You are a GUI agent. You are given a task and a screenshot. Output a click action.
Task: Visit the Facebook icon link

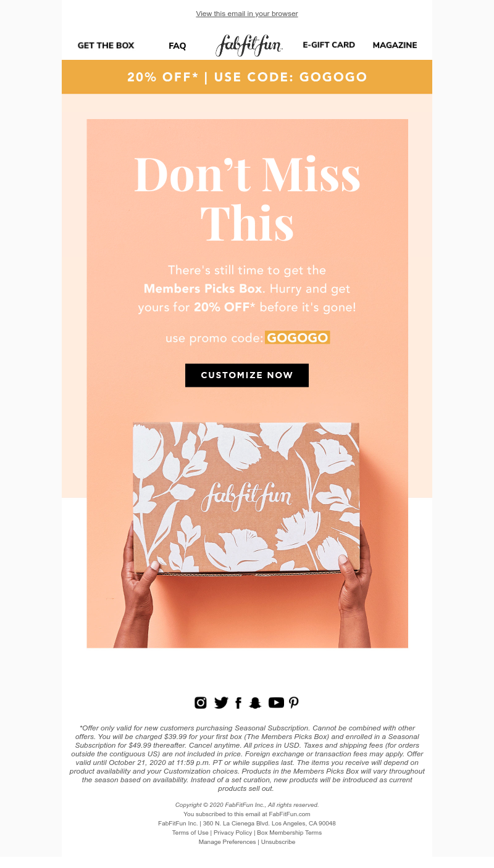[238, 703]
